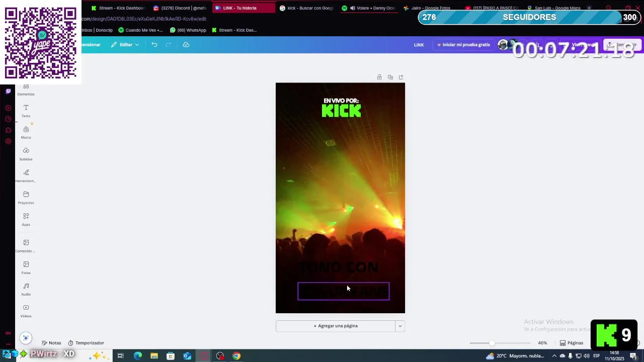Open the Subidos uploads panel
The width and height of the screenshot is (644, 362).
pyautogui.click(x=26, y=154)
